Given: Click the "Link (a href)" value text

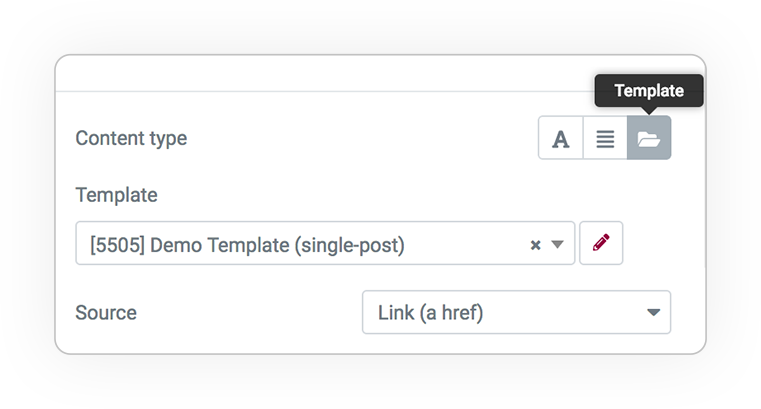Looking at the screenshot, I should click(430, 312).
